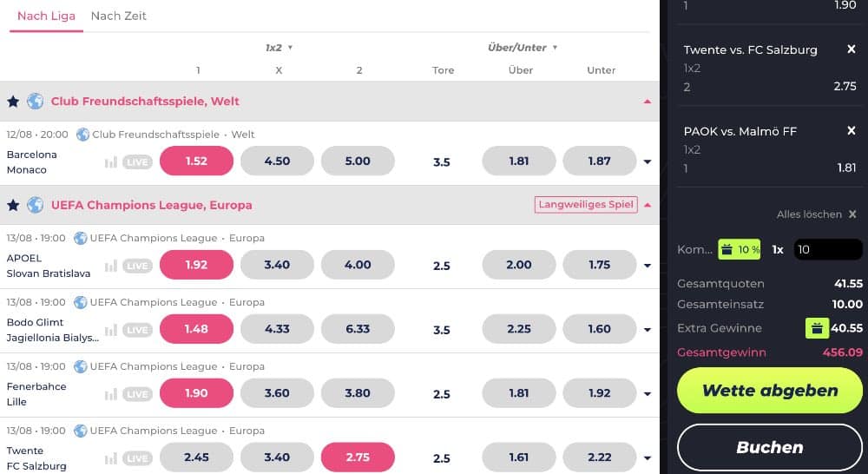Remove PAOK vs. Malmö FF from betslip
Viewport: 868px width, 474px height.
click(852, 131)
